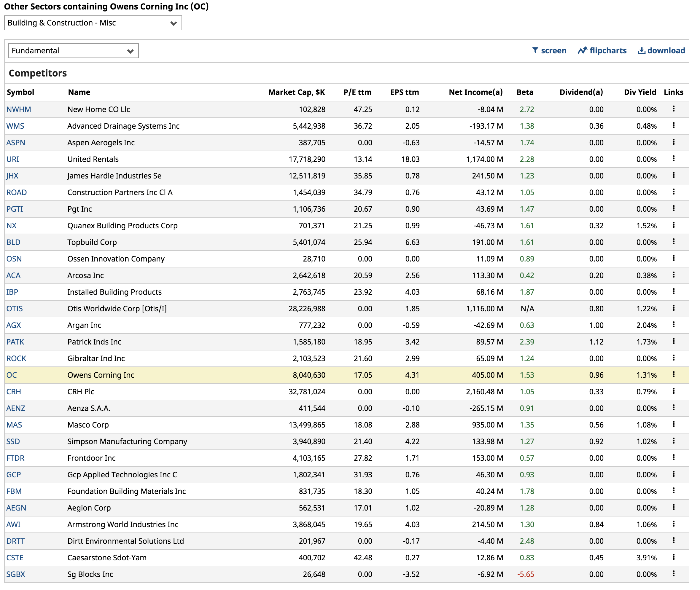Open links menu for BLD row
700x590 pixels.
[673, 242]
